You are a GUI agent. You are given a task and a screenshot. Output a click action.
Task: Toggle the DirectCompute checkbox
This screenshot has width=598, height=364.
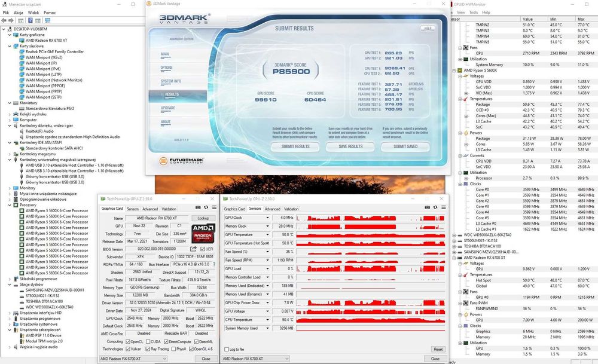click(166, 341)
